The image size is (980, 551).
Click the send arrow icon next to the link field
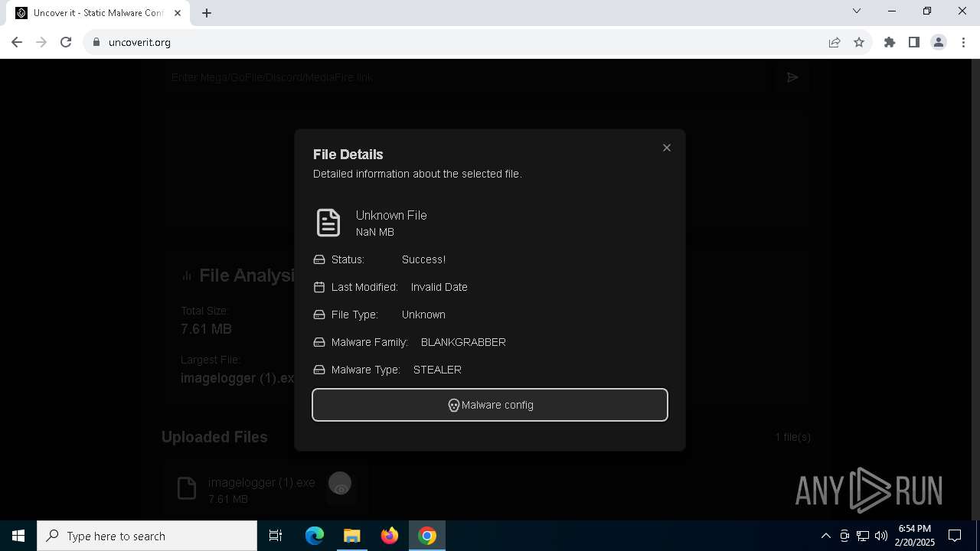point(792,77)
